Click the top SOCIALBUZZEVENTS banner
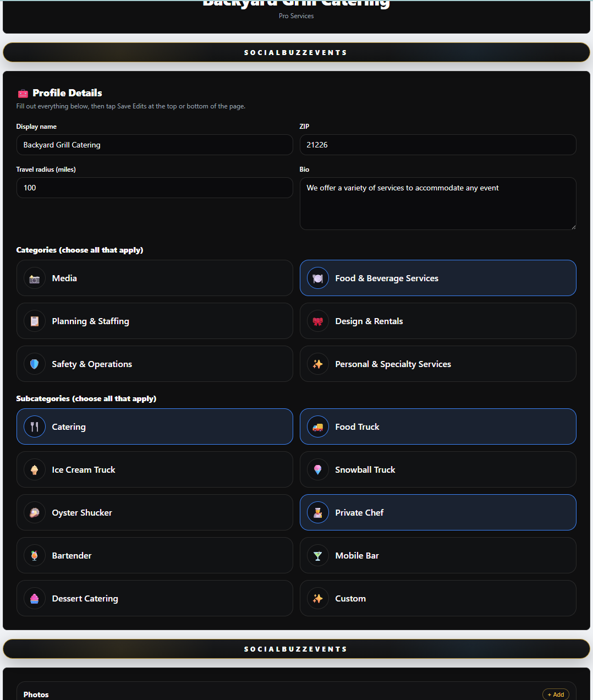The image size is (593, 700). coord(296,52)
